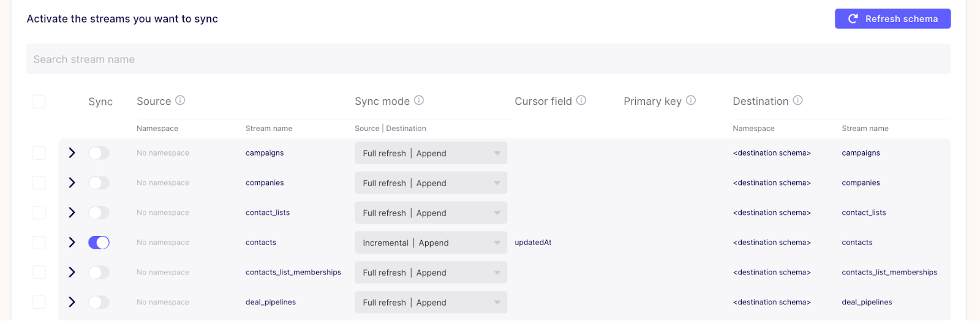Viewport: 980px width, 321px height.
Task: Toggle sync for contact_lists stream
Action: click(99, 213)
